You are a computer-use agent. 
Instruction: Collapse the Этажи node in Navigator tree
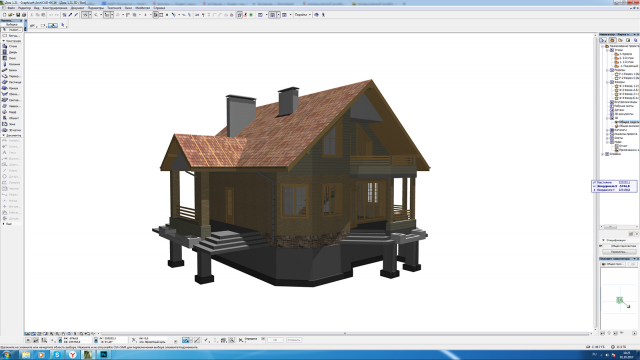(x=607, y=50)
